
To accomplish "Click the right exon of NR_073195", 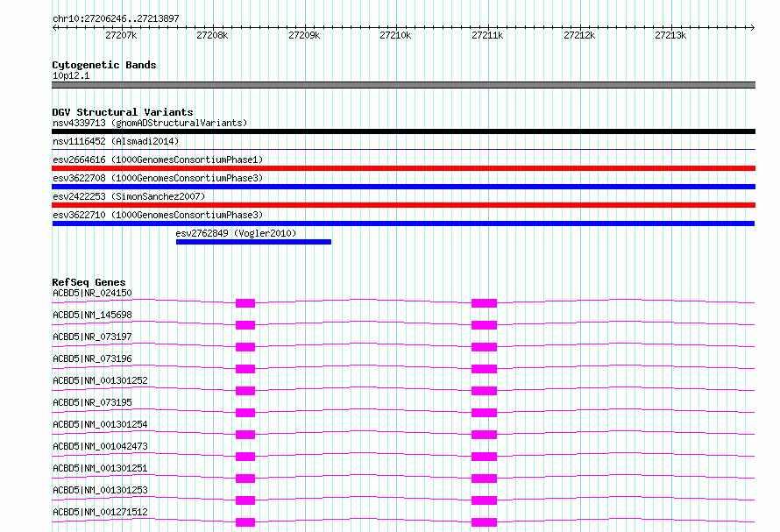I will [484, 413].
